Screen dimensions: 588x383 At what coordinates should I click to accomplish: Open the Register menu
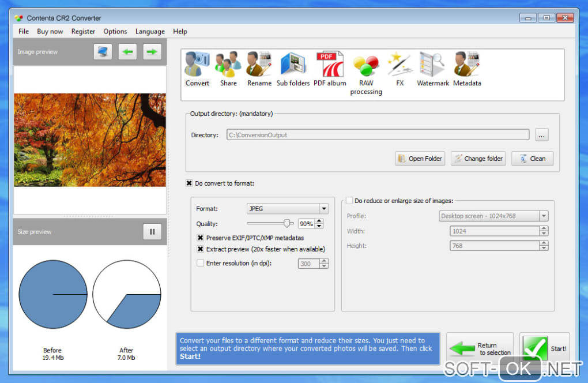83,32
